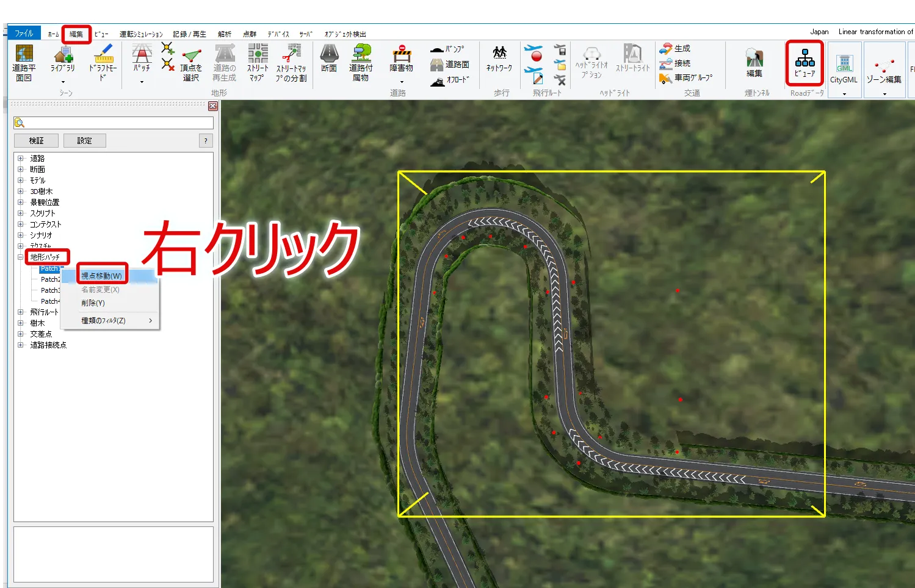Viewport: 915px width, 588px height.
Task: Click the 歩行 ネットワーク pedestrian icon
Action: [499, 59]
